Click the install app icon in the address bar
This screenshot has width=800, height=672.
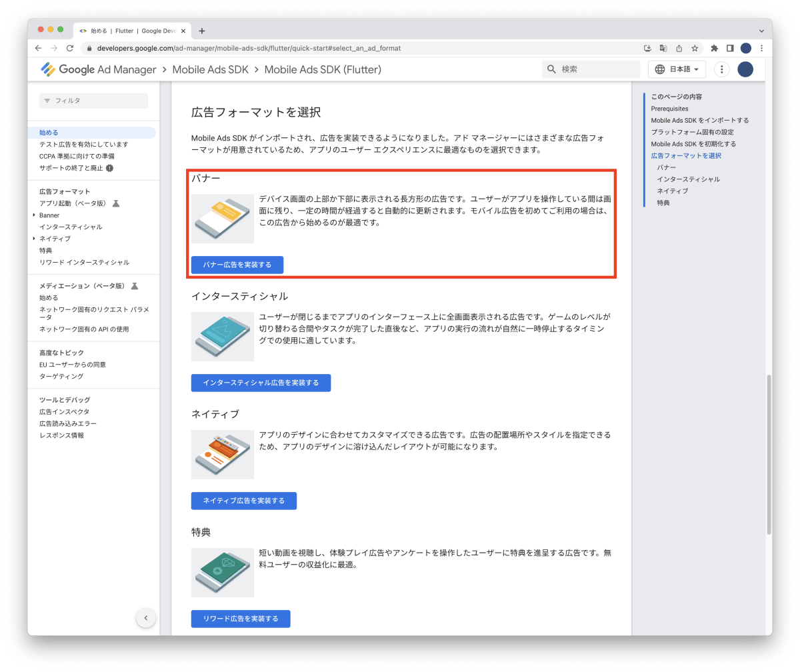[647, 48]
